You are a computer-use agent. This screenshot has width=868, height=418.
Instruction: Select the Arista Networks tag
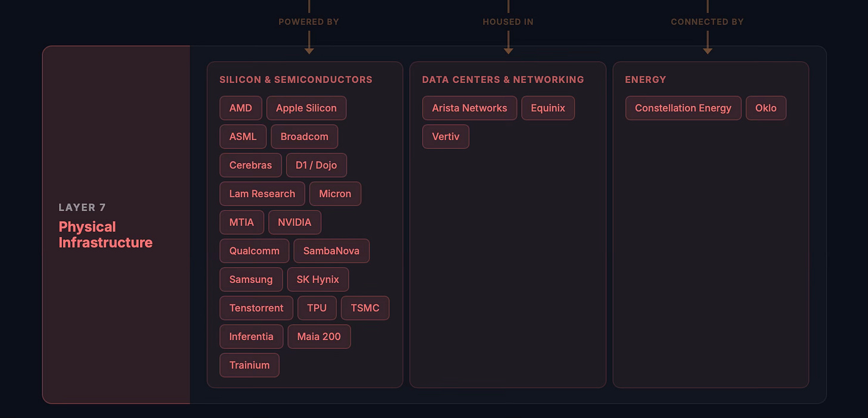point(470,108)
